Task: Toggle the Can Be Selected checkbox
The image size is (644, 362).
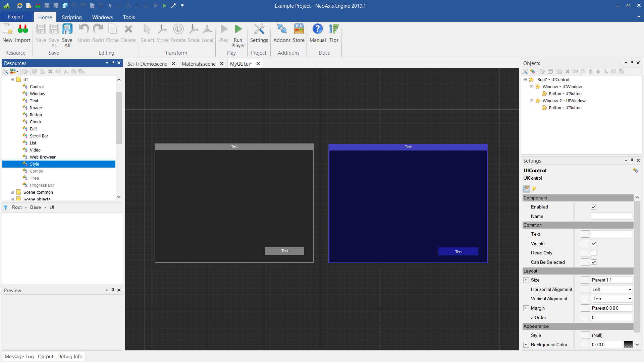Action: coord(594,262)
